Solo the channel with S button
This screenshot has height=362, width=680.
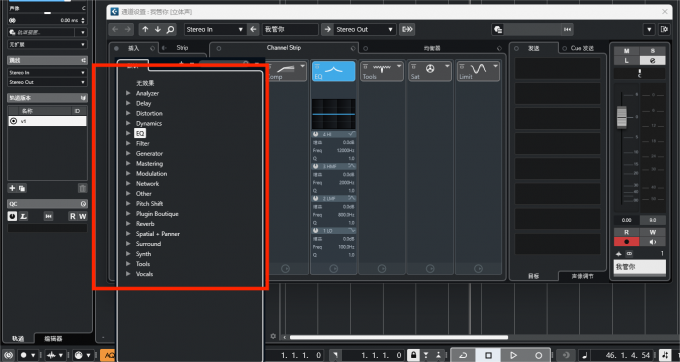653,51
